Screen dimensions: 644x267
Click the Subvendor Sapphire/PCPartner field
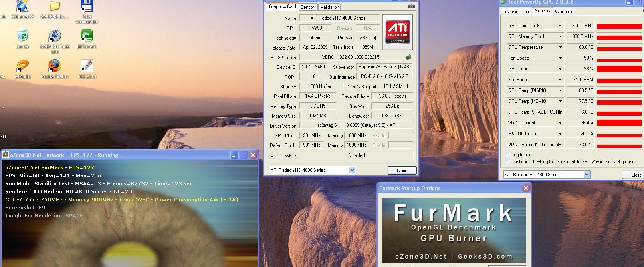(x=385, y=67)
